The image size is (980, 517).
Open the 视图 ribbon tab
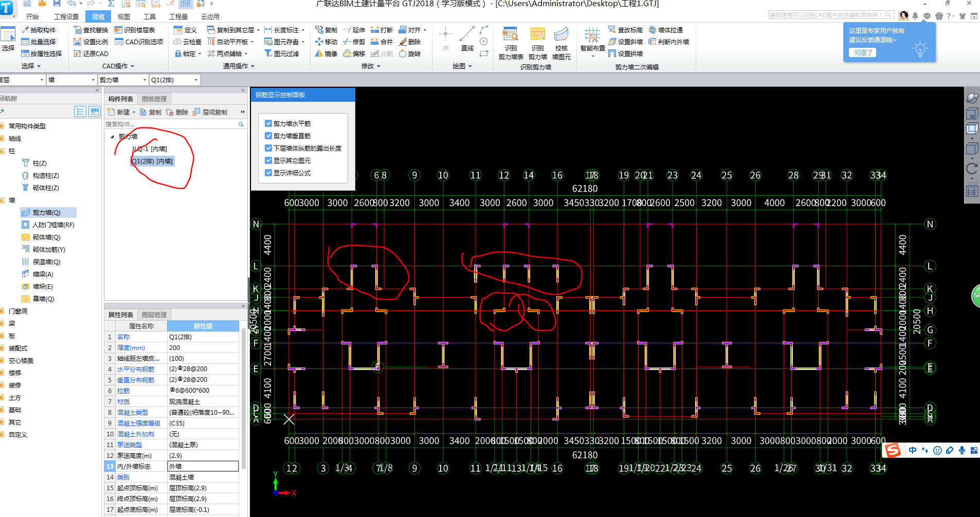tap(124, 16)
